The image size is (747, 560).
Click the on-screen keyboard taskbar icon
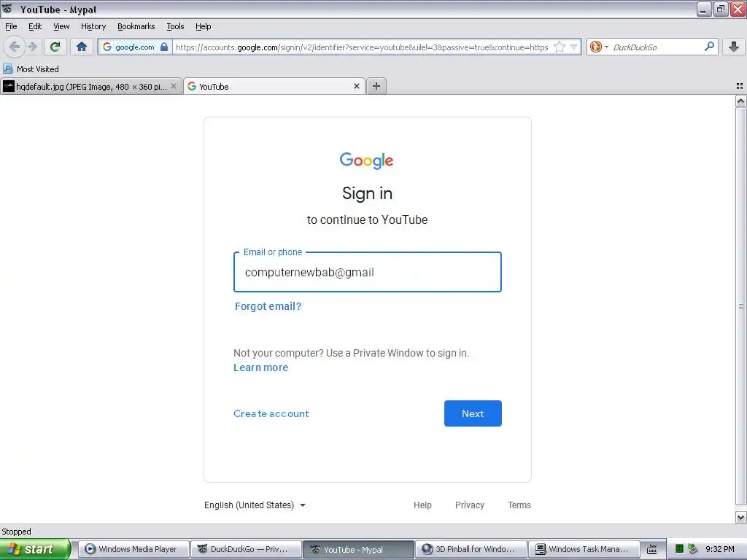click(x=651, y=550)
